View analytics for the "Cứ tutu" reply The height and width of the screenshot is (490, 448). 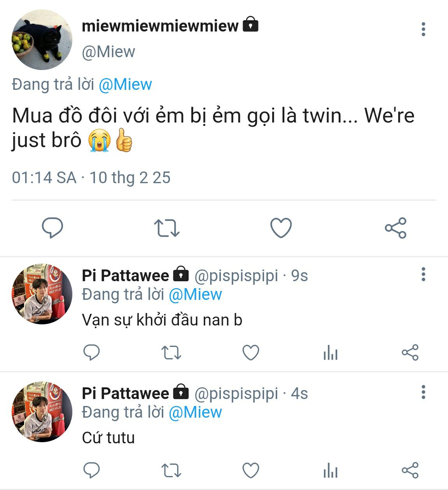pos(330,471)
